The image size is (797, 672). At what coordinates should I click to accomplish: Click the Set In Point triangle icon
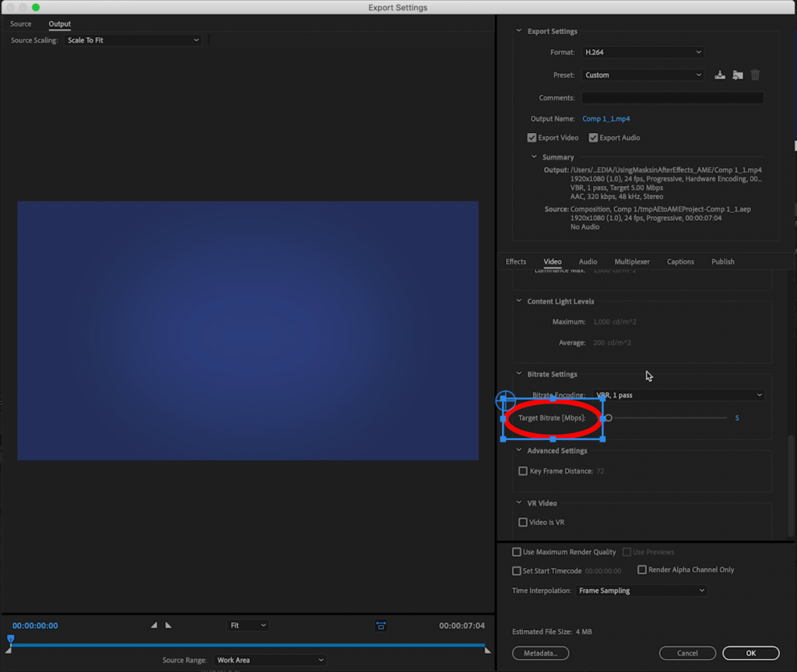click(x=154, y=625)
